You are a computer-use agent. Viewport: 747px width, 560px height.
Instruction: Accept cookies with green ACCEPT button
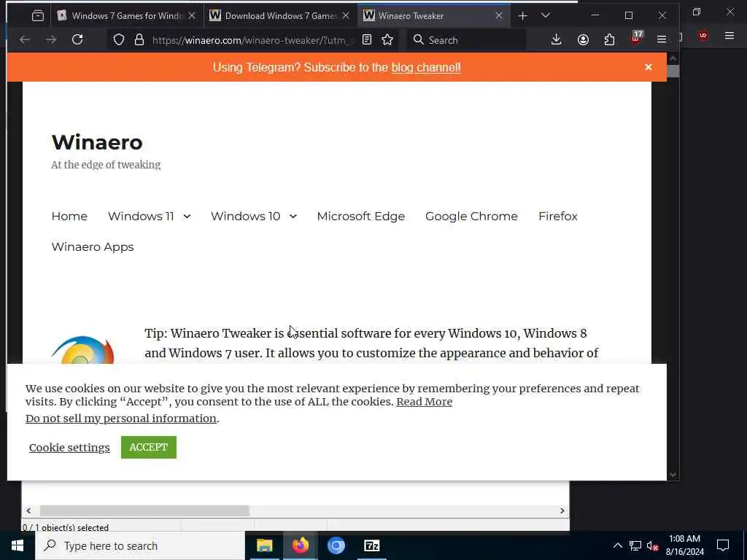click(x=149, y=448)
